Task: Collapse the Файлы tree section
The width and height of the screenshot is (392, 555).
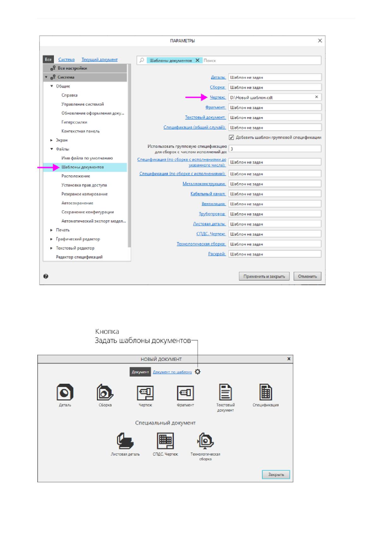Action: pyautogui.click(x=52, y=149)
